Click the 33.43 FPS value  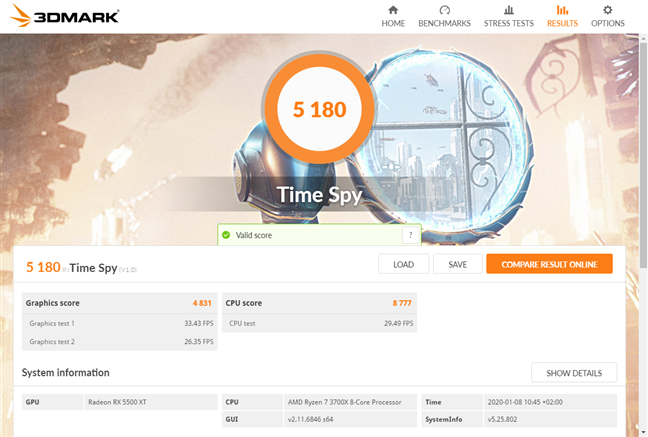[199, 323]
